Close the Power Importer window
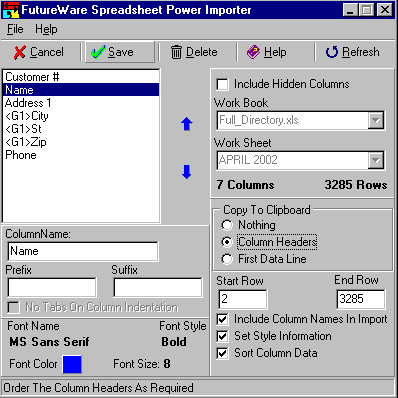 (x=385, y=10)
